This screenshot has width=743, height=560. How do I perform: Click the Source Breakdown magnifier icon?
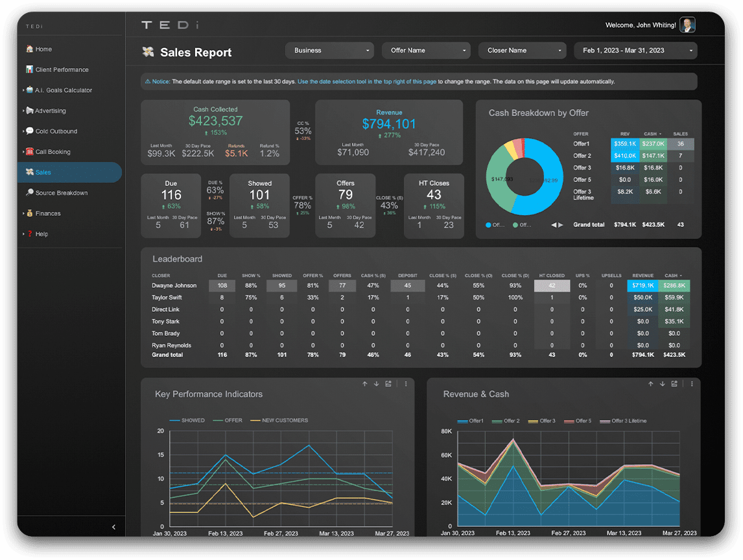(30, 192)
